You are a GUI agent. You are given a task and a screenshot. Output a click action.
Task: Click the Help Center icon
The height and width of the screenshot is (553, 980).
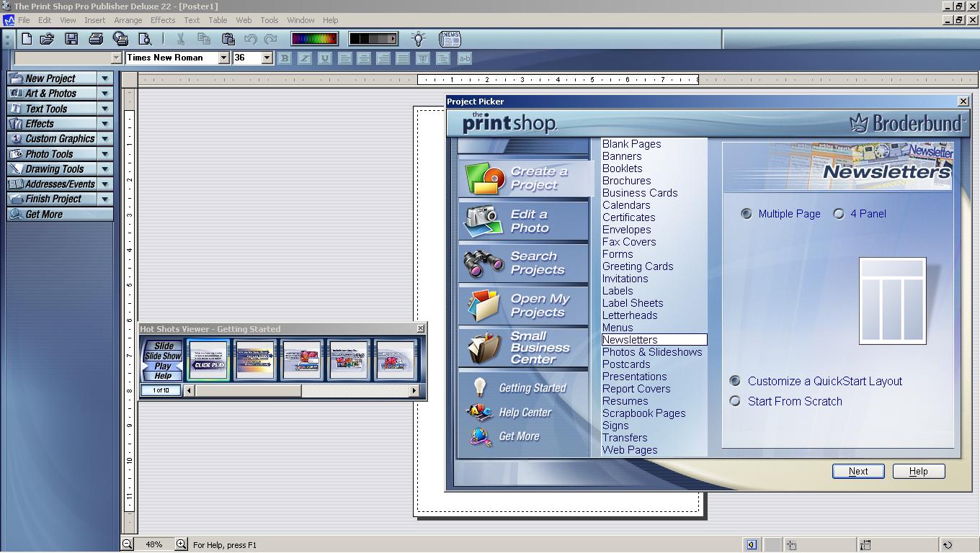[478, 412]
